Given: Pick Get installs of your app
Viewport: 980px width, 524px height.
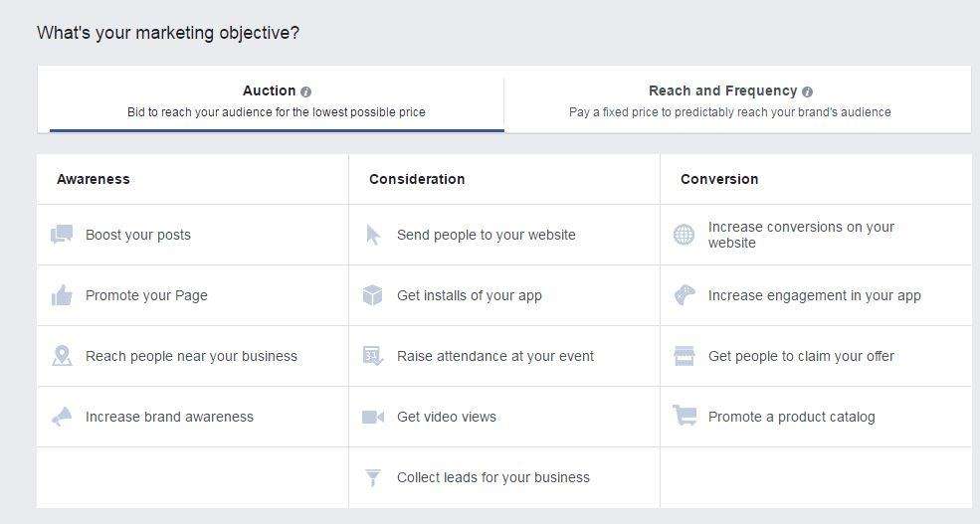Looking at the screenshot, I should 504,295.
